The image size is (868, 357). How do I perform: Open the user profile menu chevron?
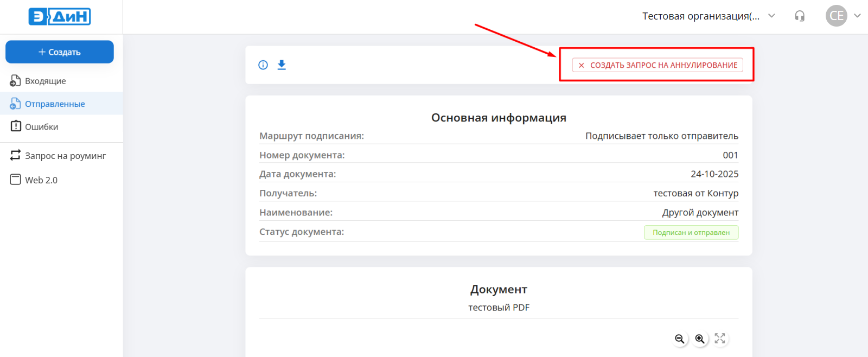click(x=857, y=16)
